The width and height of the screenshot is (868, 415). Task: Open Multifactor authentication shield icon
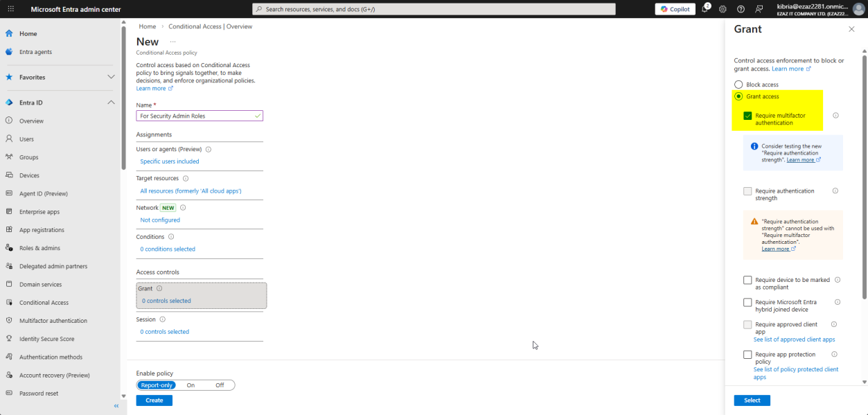click(9, 321)
